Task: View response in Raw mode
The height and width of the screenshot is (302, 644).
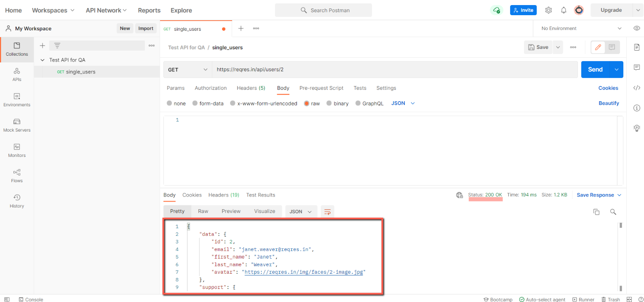Action: click(203, 211)
